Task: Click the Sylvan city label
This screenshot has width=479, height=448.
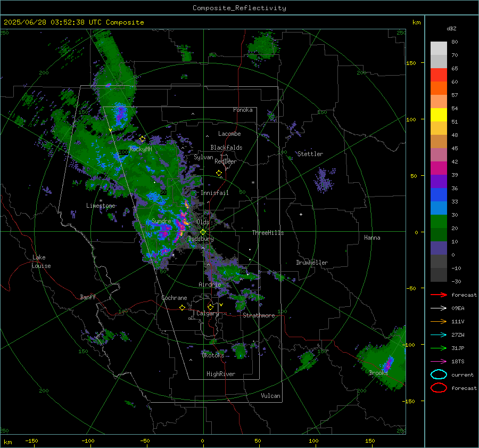Action: pos(203,157)
